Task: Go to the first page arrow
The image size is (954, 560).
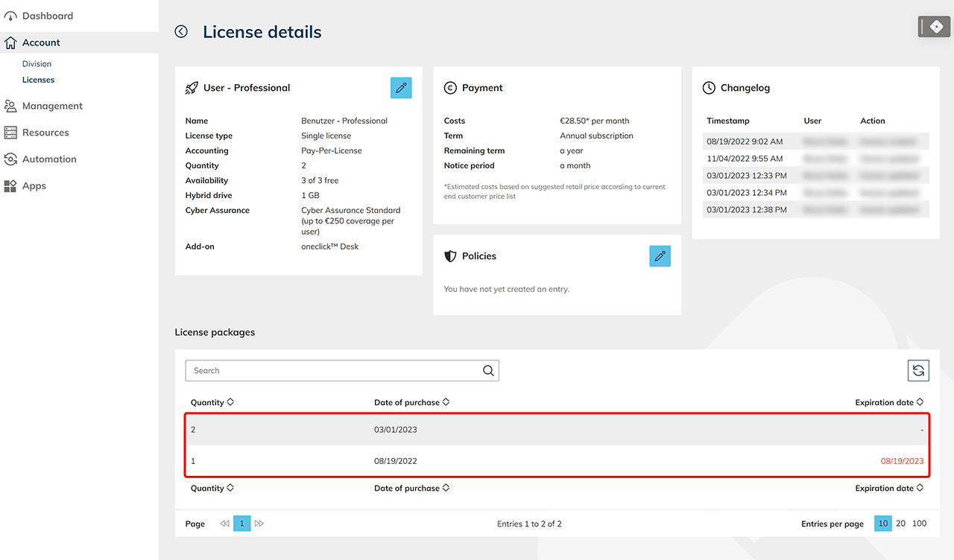Action: pyautogui.click(x=224, y=524)
